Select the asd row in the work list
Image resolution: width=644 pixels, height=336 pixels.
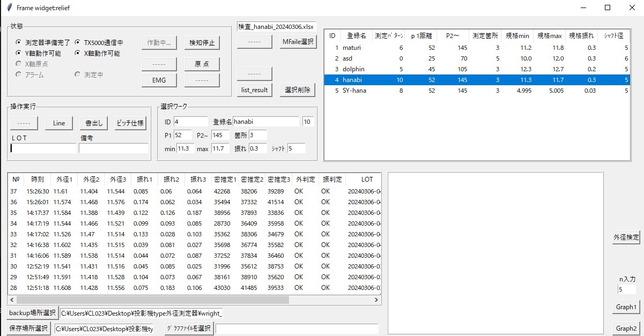click(x=477, y=58)
